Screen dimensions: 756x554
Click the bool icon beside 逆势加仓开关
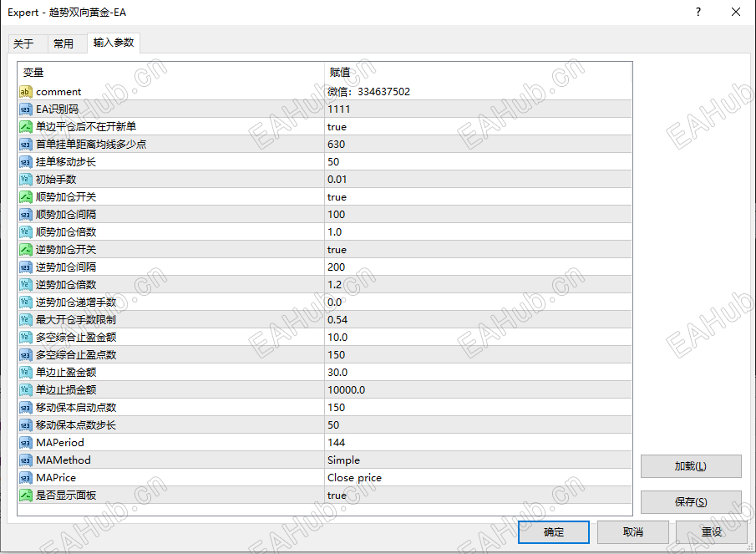coord(26,250)
